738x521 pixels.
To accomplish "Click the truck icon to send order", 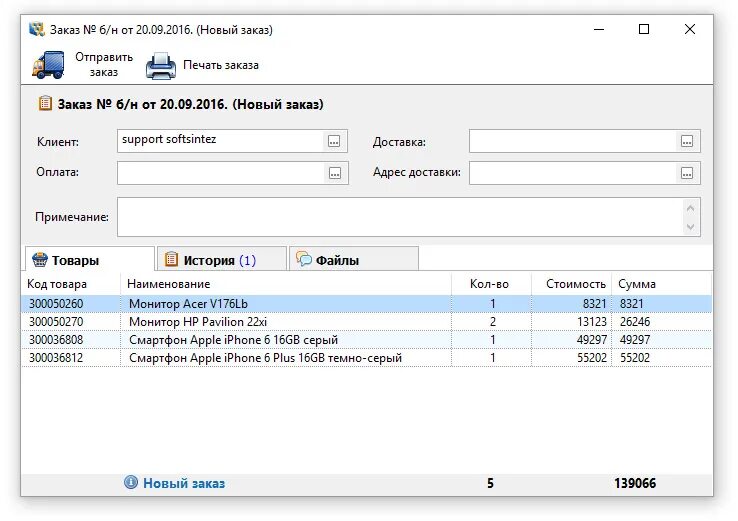I will tap(48, 65).
